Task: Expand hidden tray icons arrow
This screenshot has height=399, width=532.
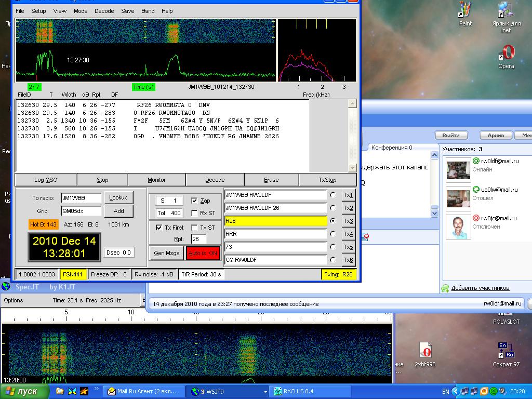Action: pos(455,392)
